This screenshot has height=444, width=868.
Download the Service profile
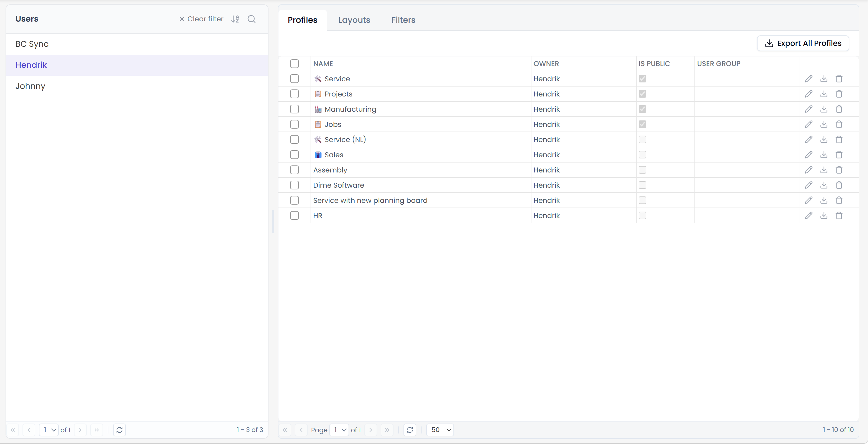[x=824, y=79]
